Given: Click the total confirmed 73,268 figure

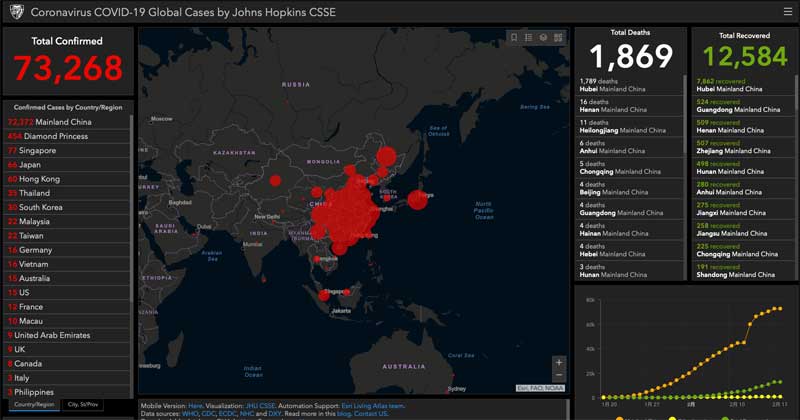Looking at the screenshot, I should click(68, 68).
